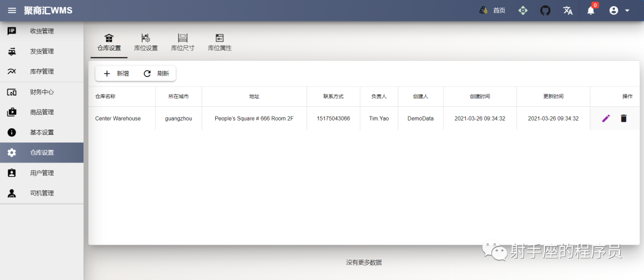Viewport: 644px width, 280px height.
Task: Open 用户管理 in the sidebar
Action: (42, 173)
